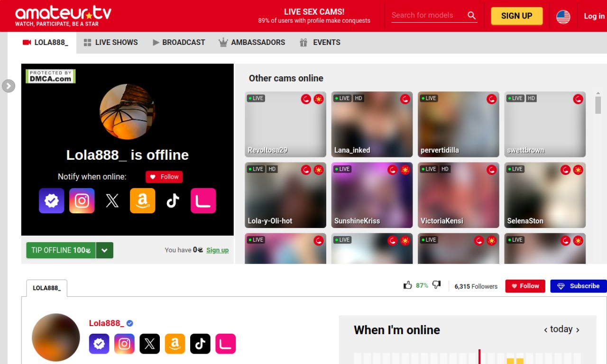Open Instagram icon in profile section
This screenshot has height=364, width=607.
click(x=124, y=344)
